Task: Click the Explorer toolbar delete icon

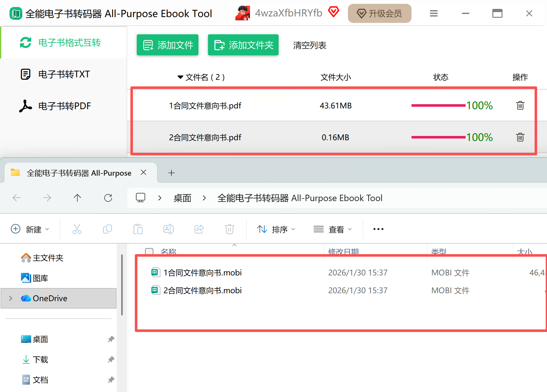Action: [229, 229]
